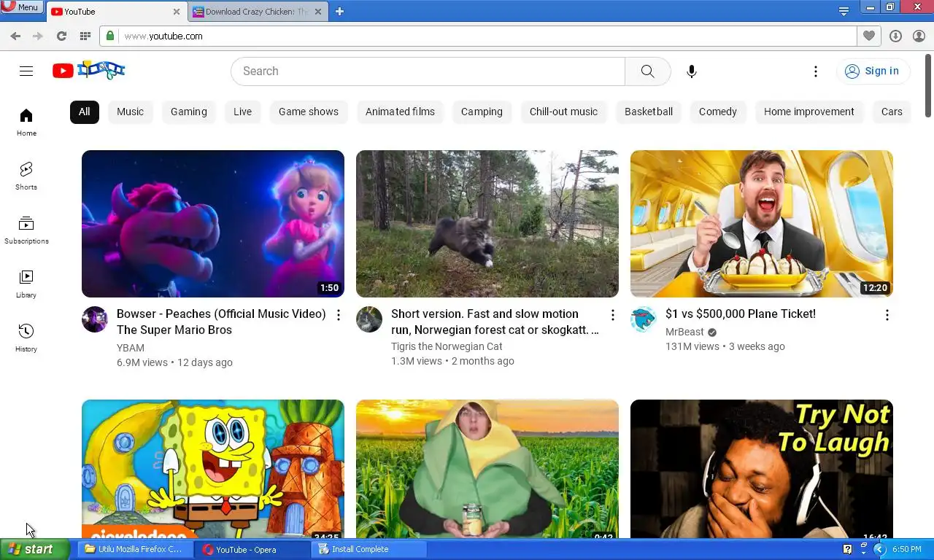Add page to bookmarks heart icon
Image resolution: width=934 pixels, height=560 pixels.
(x=868, y=36)
